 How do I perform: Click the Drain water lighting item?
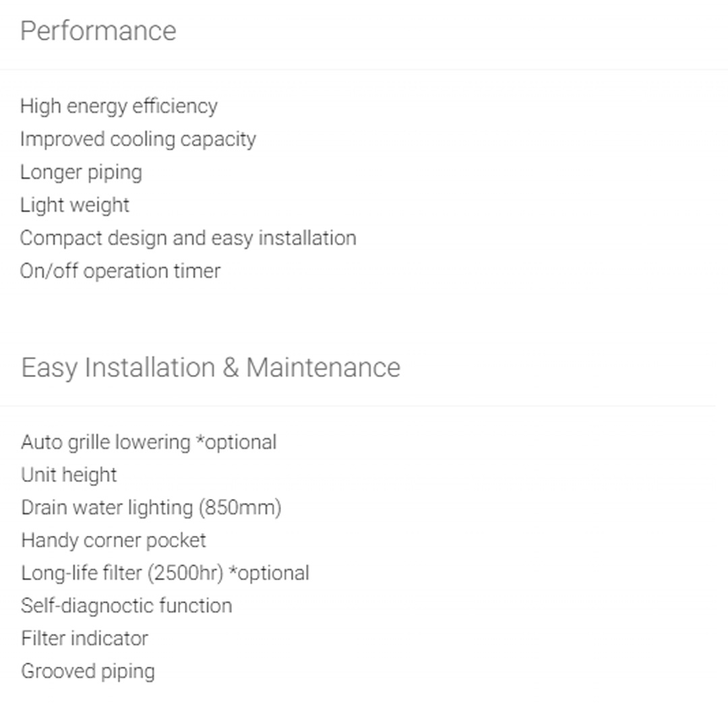[x=107, y=508]
